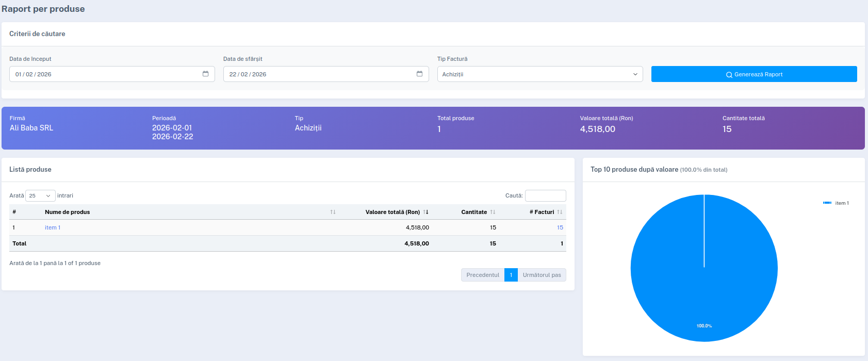Sort by # Facturi column arrows

coord(560,212)
